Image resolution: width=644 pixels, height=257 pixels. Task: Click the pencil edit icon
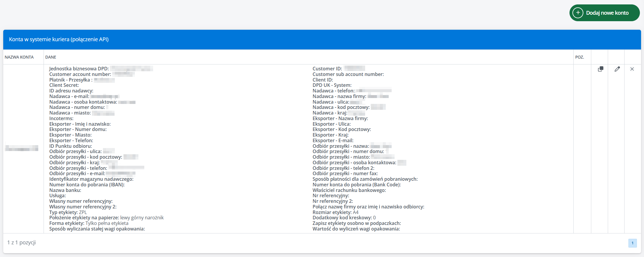pos(617,69)
